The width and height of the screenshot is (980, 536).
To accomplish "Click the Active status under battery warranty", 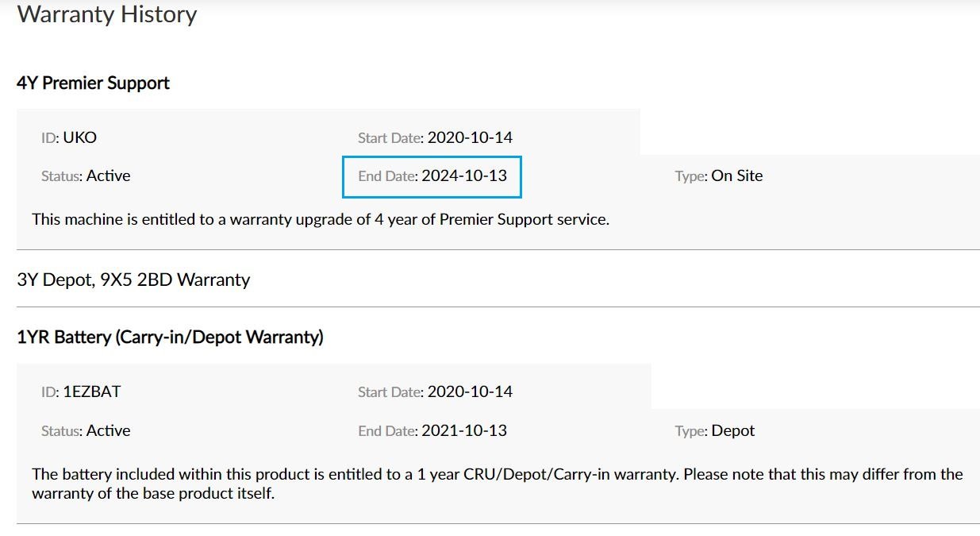I will (108, 431).
